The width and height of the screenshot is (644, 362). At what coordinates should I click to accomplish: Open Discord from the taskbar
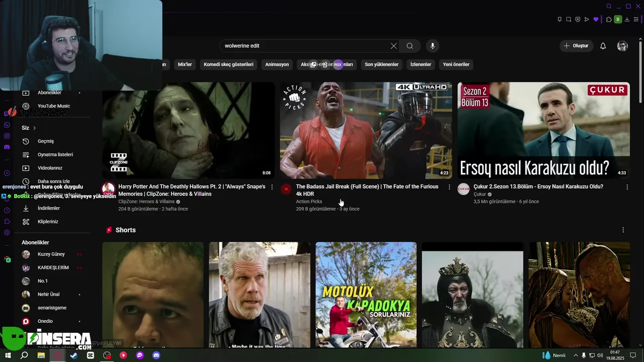pos(156,355)
